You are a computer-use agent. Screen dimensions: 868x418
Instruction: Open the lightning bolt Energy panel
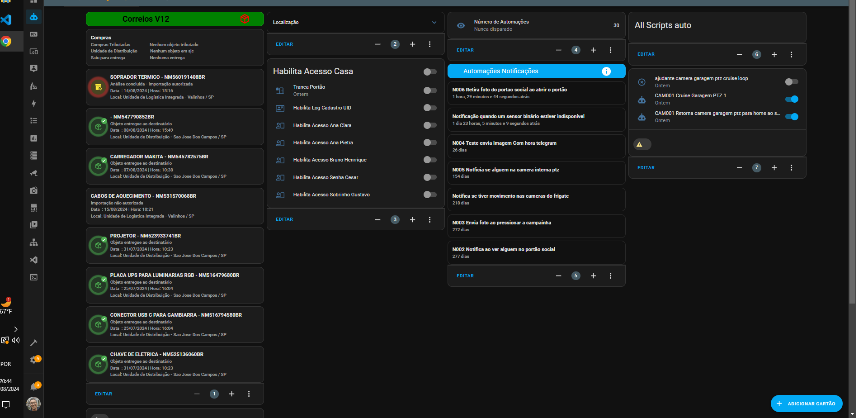tap(34, 104)
